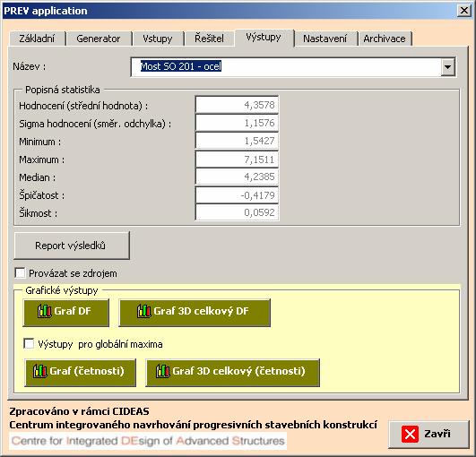Click the chart icon on Graf DF

(44, 311)
